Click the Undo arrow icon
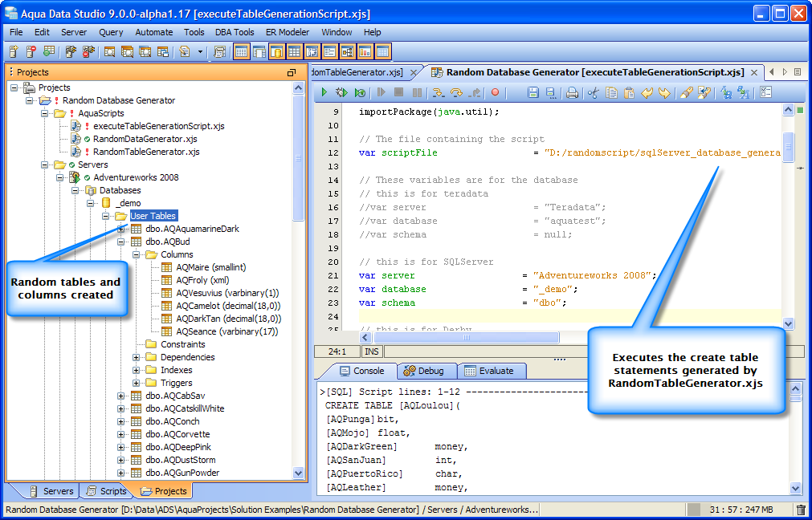This screenshot has height=520, width=812. pos(647,93)
